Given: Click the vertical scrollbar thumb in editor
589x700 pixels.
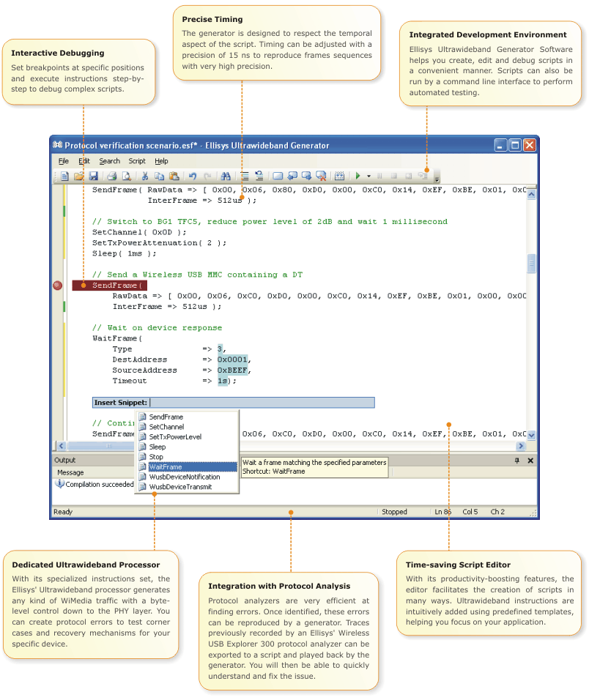Looking at the screenshot, I should coord(531,264).
